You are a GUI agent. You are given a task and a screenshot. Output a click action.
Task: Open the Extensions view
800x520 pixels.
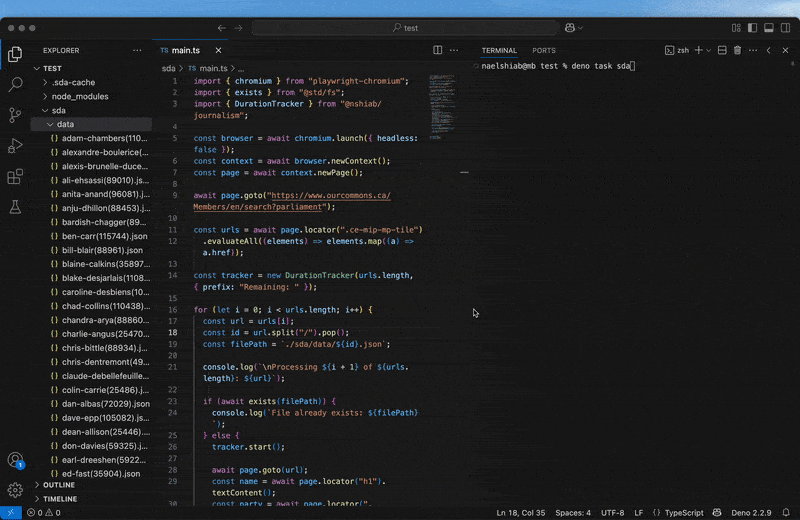click(x=15, y=177)
